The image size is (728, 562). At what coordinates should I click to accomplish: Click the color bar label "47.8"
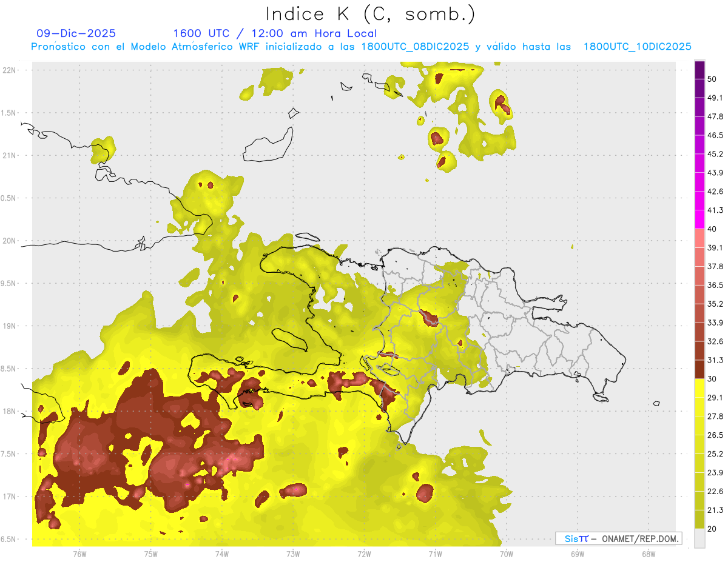(715, 117)
